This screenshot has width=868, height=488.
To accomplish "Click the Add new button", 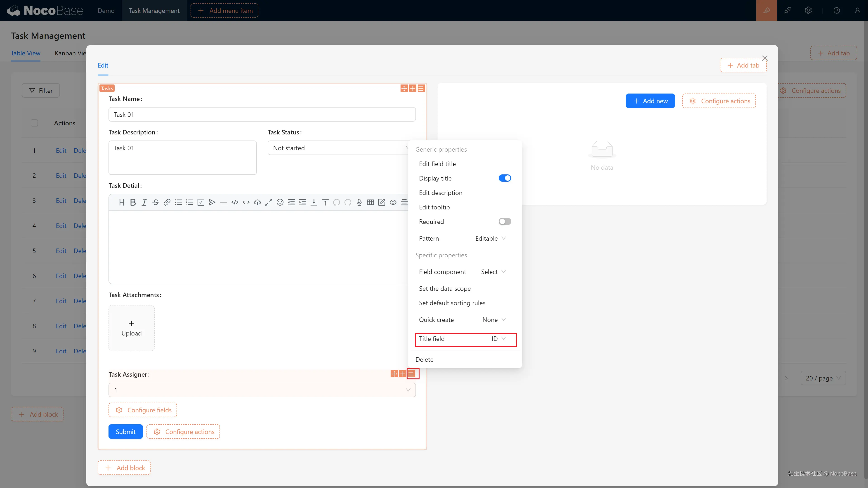I will pyautogui.click(x=650, y=101).
